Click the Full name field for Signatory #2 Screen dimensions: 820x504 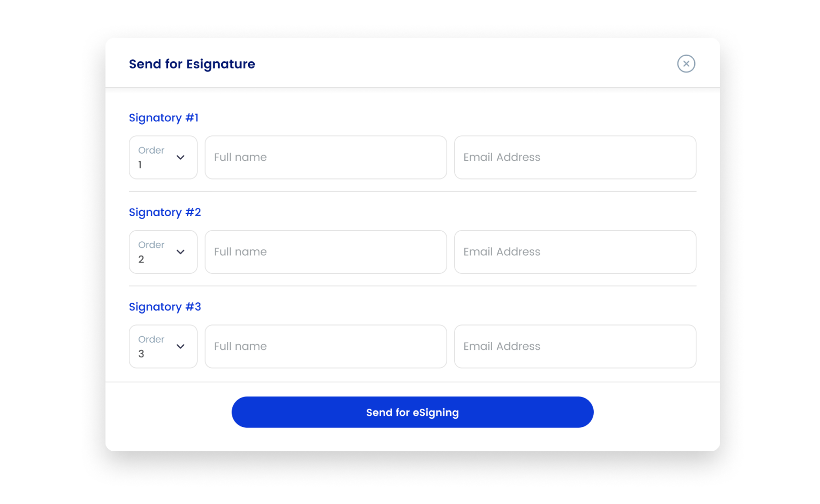pyautogui.click(x=325, y=252)
